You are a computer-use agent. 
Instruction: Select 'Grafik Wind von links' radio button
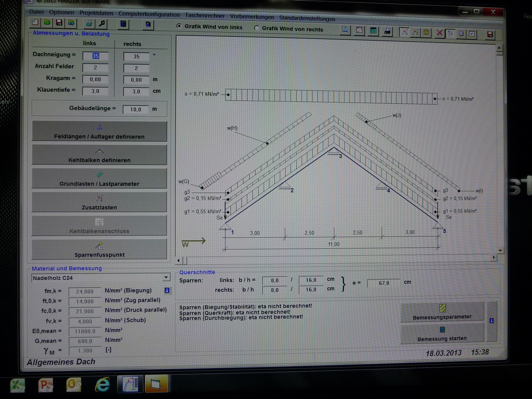pyautogui.click(x=179, y=26)
